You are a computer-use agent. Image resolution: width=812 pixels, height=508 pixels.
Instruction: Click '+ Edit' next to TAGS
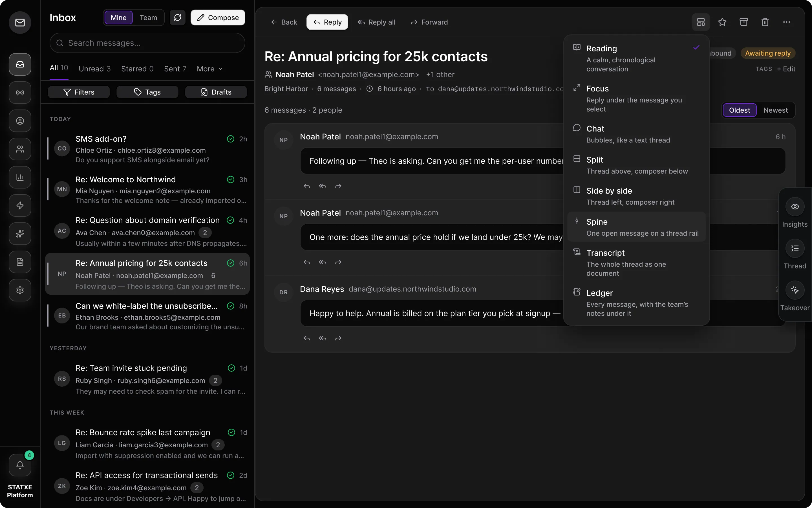[x=786, y=69]
